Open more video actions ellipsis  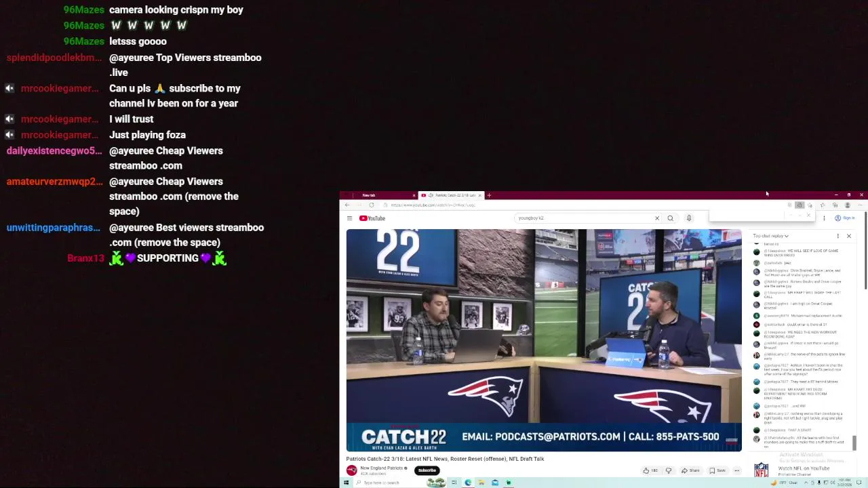pyautogui.click(x=736, y=470)
